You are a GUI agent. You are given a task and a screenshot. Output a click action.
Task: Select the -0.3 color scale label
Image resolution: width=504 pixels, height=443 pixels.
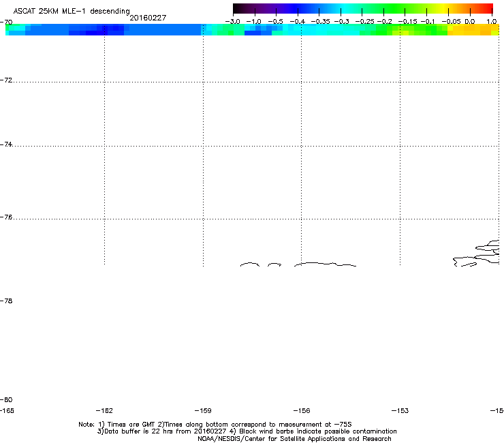342,22
